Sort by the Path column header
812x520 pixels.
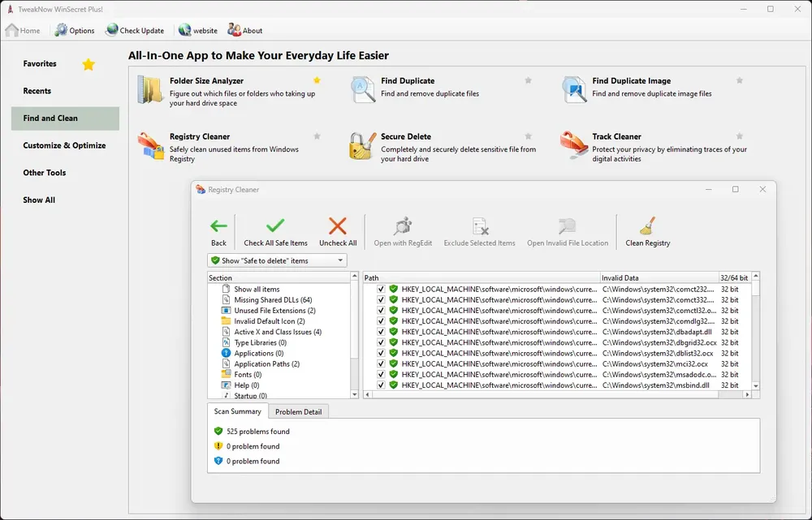[x=481, y=278]
